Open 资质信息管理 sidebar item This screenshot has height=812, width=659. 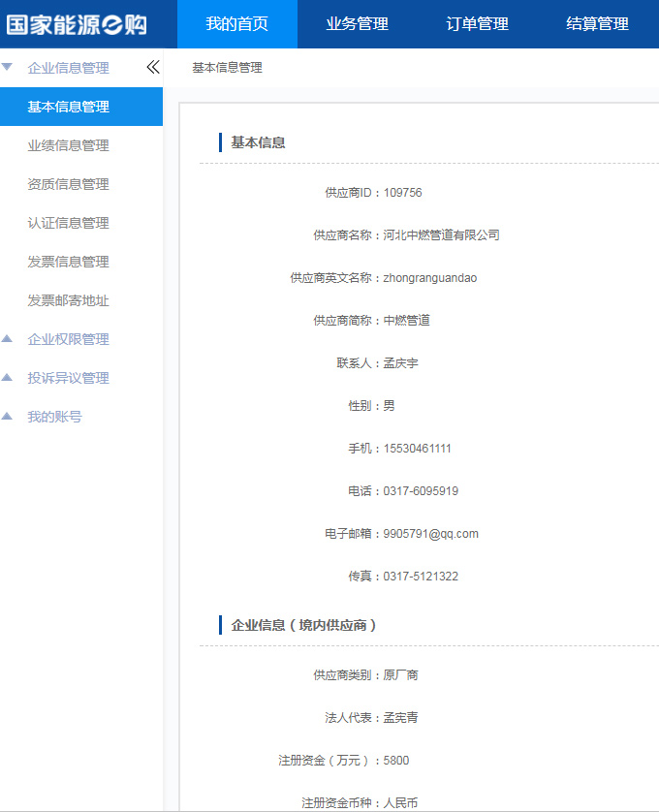[69, 184]
